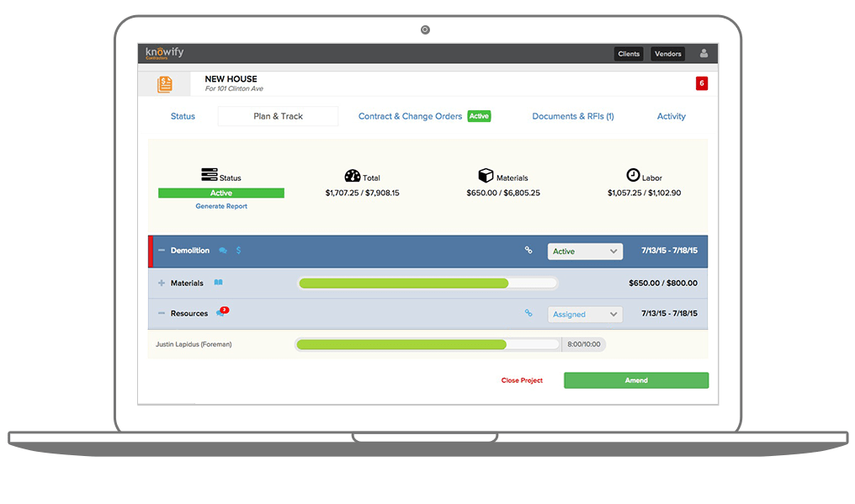Screen dimensions: 855x504
Task: Click the Generate Report link
Action: 220,206
